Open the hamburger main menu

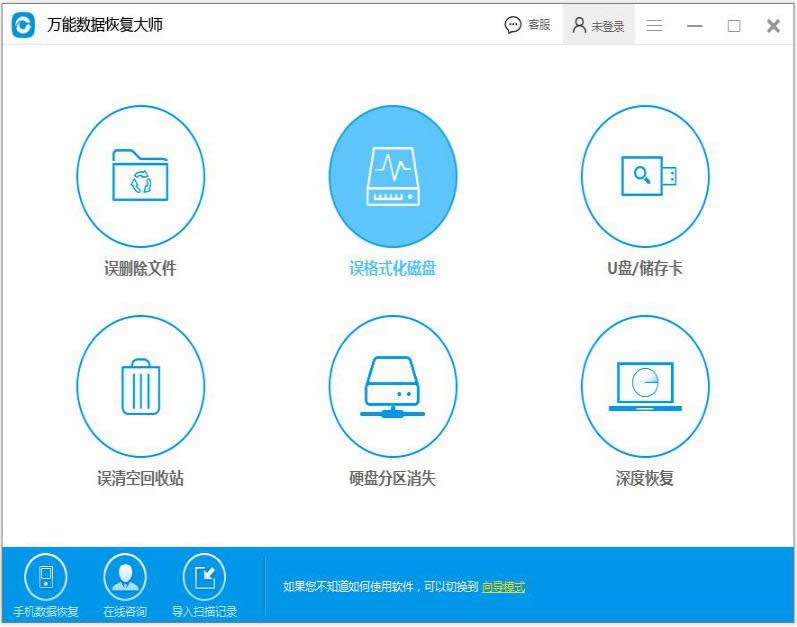point(654,26)
